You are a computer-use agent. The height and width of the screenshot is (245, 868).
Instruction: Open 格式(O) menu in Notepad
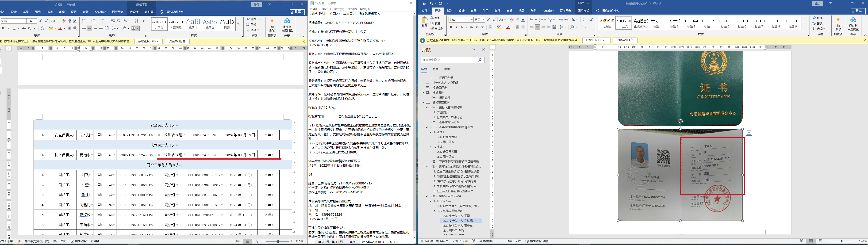pos(339,9)
